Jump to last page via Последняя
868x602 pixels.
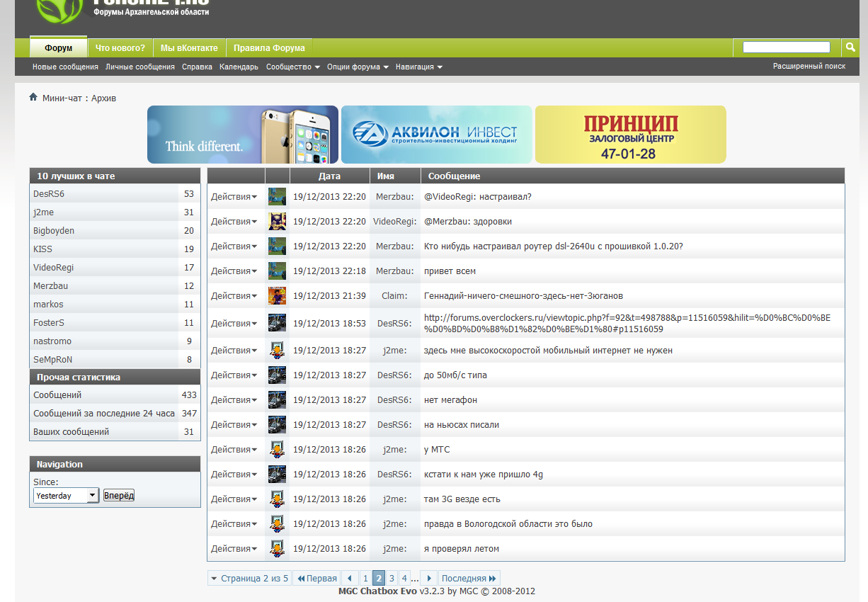tap(469, 579)
